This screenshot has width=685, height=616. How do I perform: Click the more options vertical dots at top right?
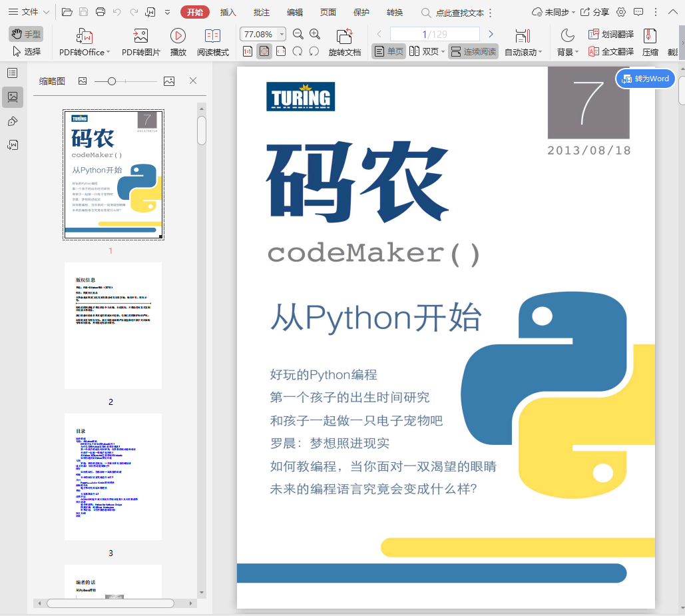pyautogui.click(x=655, y=12)
